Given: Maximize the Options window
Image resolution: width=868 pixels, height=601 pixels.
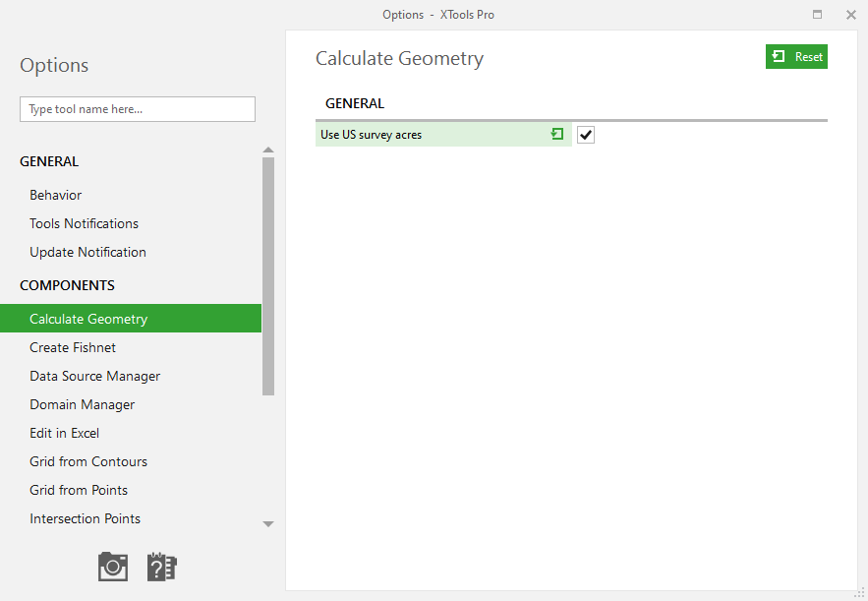Looking at the screenshot, I should [x=817, y=15].
